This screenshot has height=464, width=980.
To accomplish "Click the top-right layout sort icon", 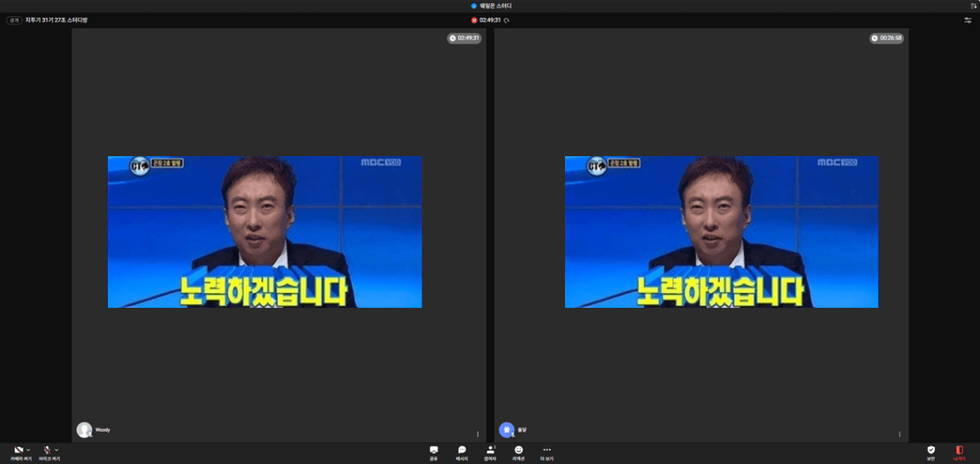I will [974, 6].
